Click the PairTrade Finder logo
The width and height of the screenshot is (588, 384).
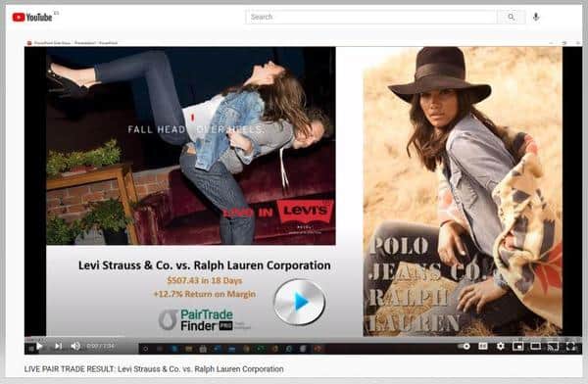coord(197,320)
